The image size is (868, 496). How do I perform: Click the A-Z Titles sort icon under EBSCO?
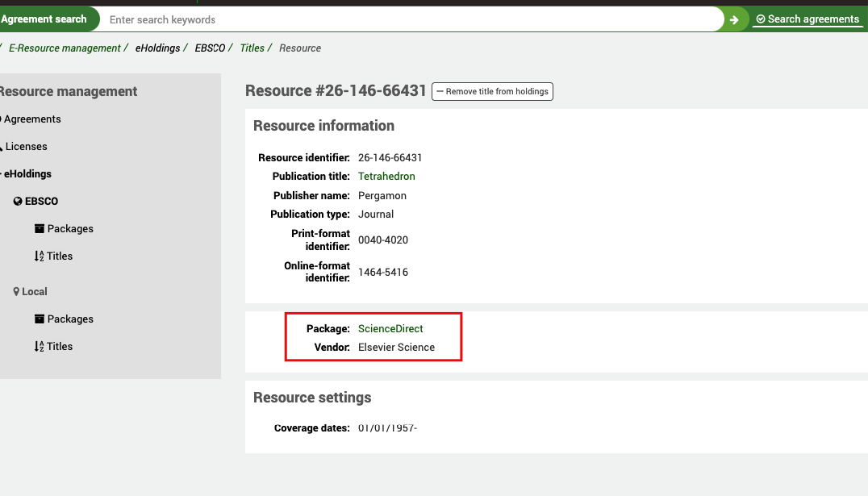coord(39,256)
